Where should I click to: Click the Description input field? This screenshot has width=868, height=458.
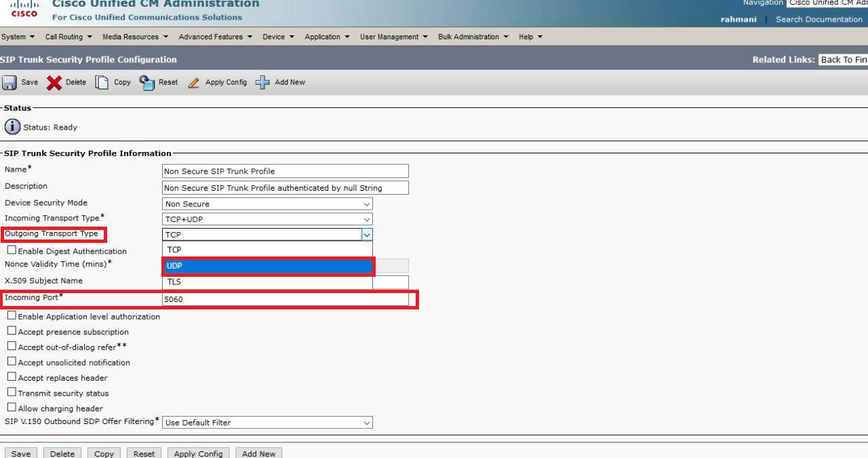[x=285, y=187]
